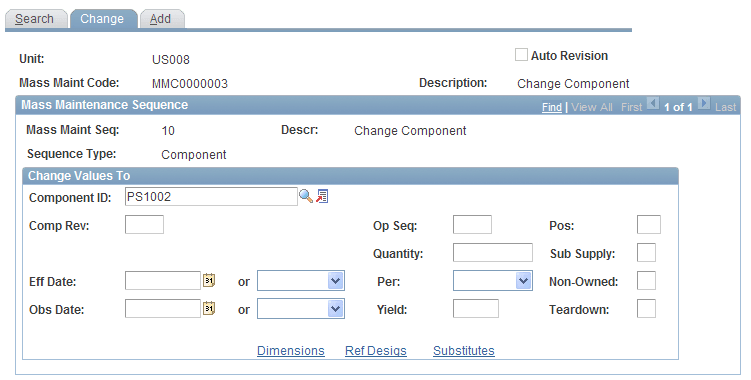Click into the Sub Supply field
Image resolution: width=751 pixels, height=380 pixels.
tap(646, 253)
